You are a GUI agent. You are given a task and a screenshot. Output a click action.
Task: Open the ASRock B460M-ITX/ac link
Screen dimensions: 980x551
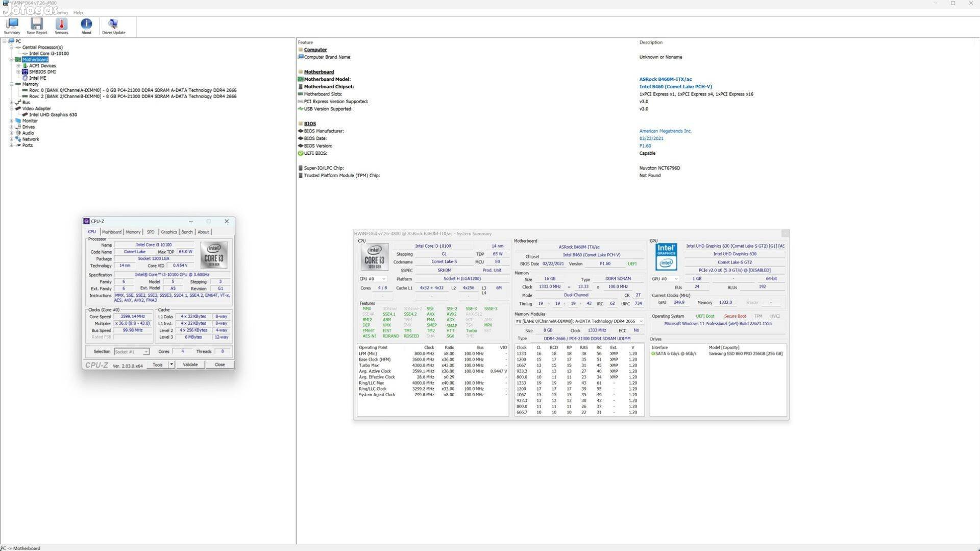point(666,80)
